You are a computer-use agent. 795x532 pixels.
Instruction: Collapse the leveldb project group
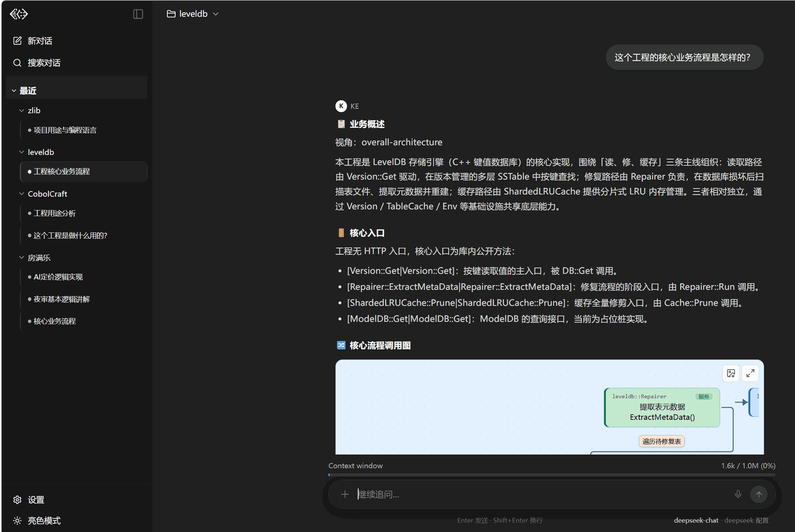point(22,152)
